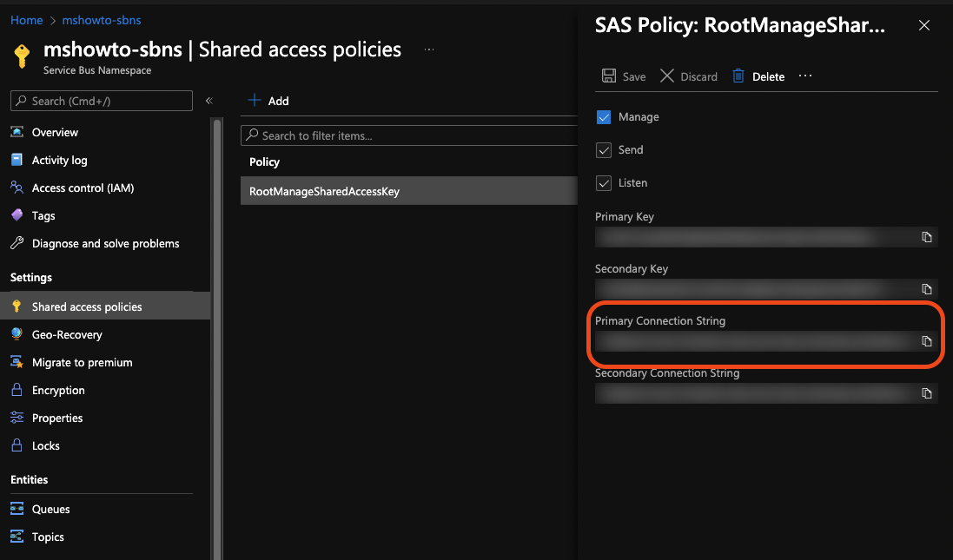Image resolution: width=953 pixels, height=560 pixels.
Task: Click the sidebar vertical scrollbar
Action: (x=216, y=339)
